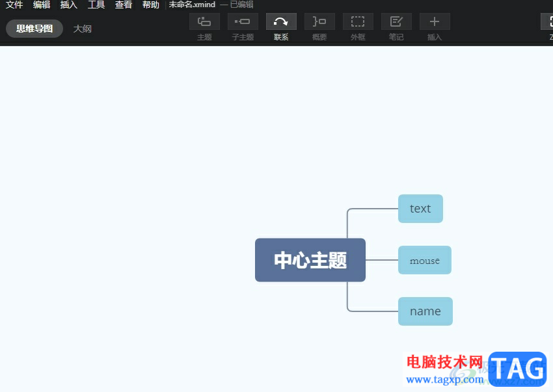Open the 查看 menu
This screenshot has width=553, height=392.
pos(124,5)
